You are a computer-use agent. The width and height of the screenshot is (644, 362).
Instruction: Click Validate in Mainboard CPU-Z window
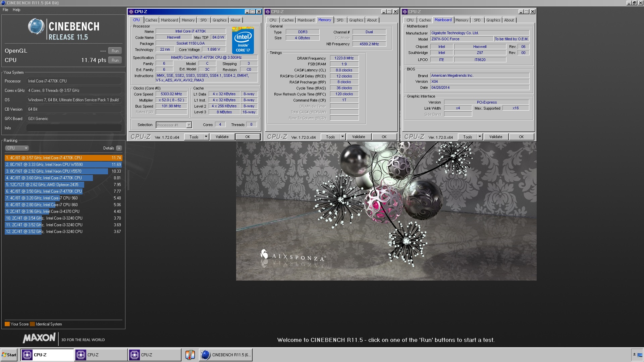point(496,137)
